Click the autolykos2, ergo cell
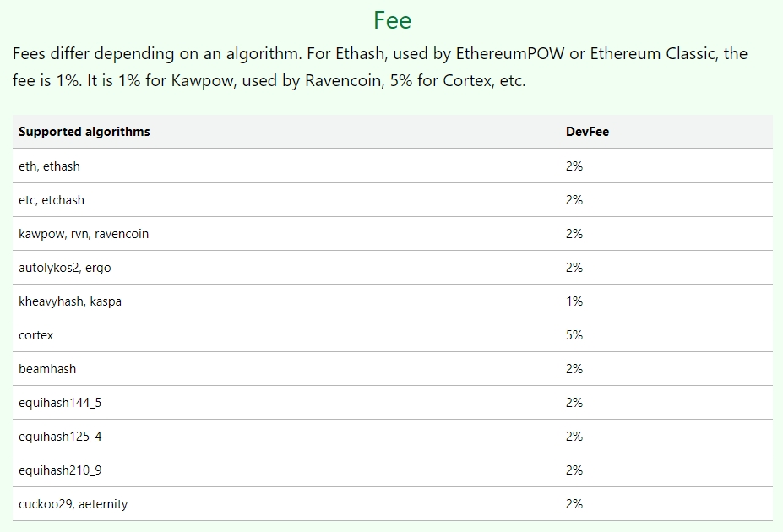Image resolution: width=783 pixels, height=532 pixels. [x=65, y=268]
